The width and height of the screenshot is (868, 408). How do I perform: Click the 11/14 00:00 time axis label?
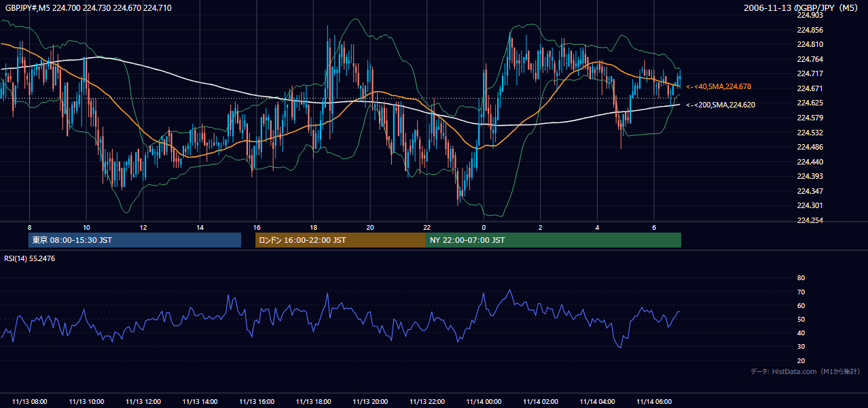(x=484, y=402)
